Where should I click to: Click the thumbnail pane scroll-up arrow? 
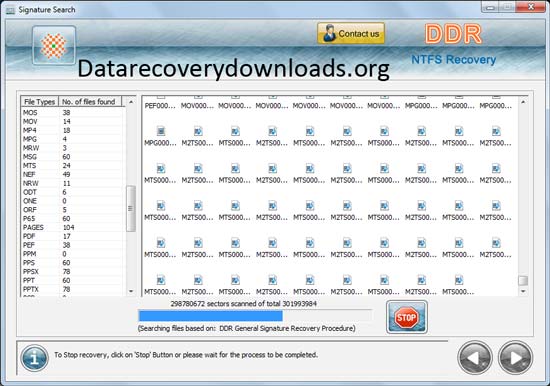coord(523,102)
